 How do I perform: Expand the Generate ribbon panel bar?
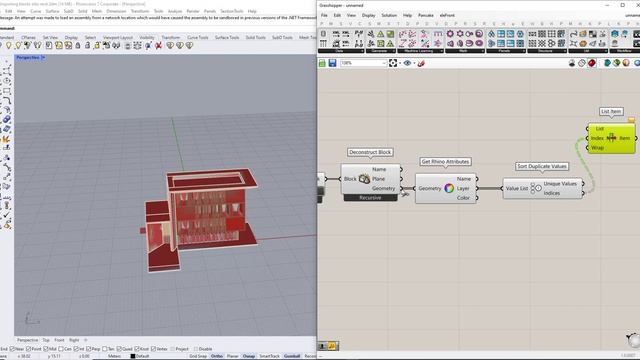[x=380, y=51]
